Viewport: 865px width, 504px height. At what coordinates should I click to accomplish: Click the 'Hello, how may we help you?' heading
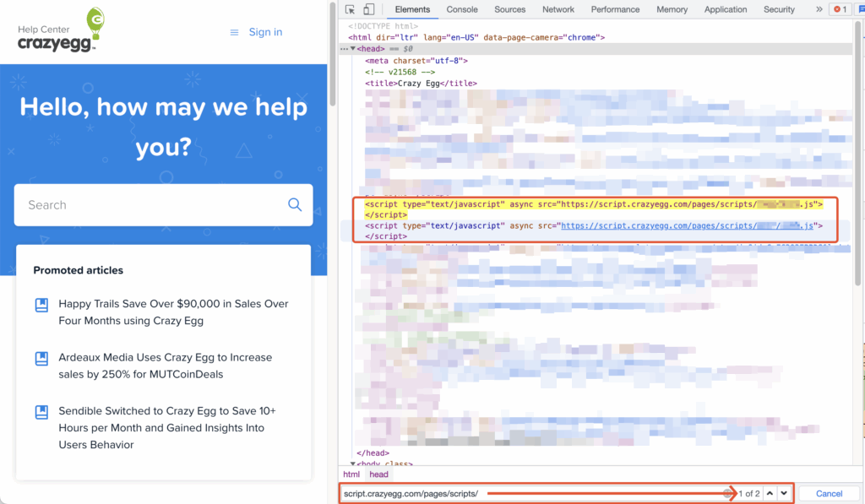click(x=163, y=127)
